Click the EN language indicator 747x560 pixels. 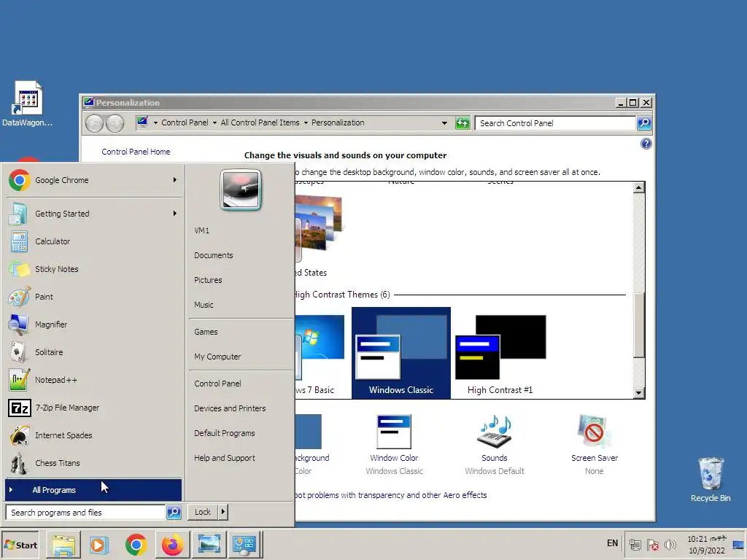pos(612,543)
